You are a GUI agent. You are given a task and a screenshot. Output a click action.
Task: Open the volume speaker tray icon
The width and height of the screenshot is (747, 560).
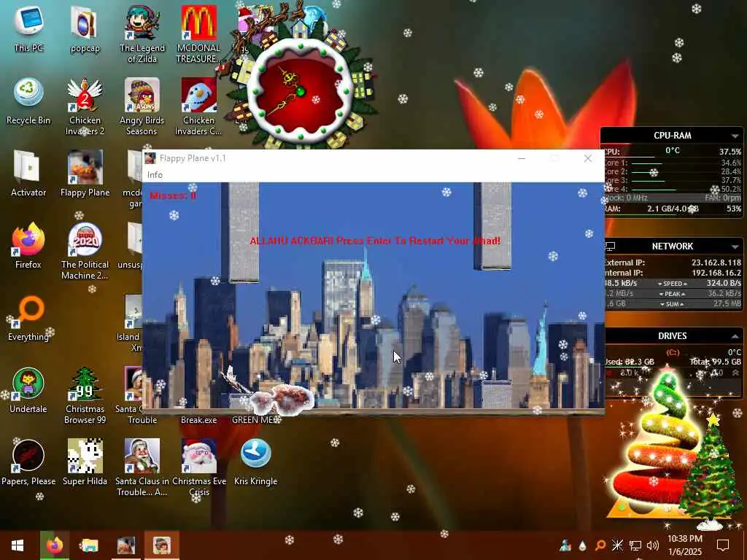pos(653,545)
